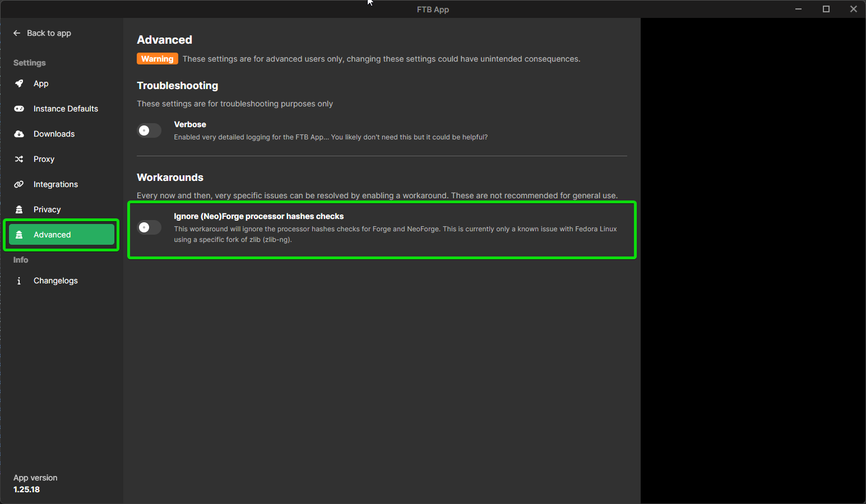The image size is (866, 504).
Task: Navigate to Downloads settings
Action: [53, 133]
